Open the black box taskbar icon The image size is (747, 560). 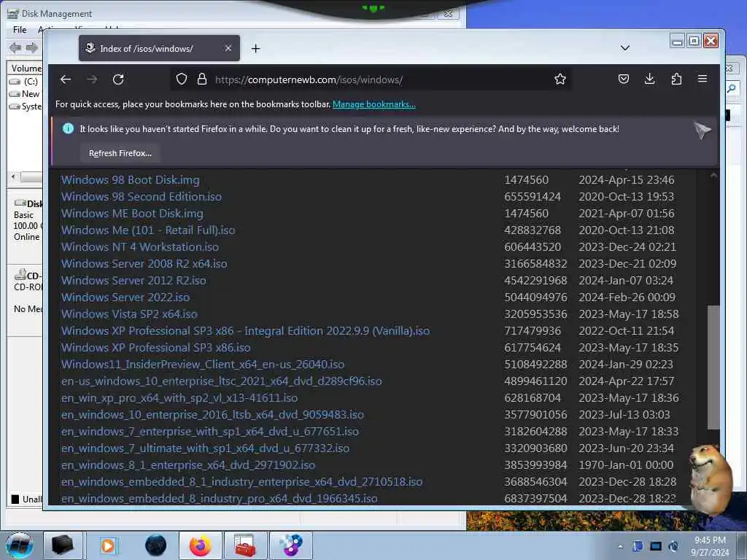(x=63, y=545)
